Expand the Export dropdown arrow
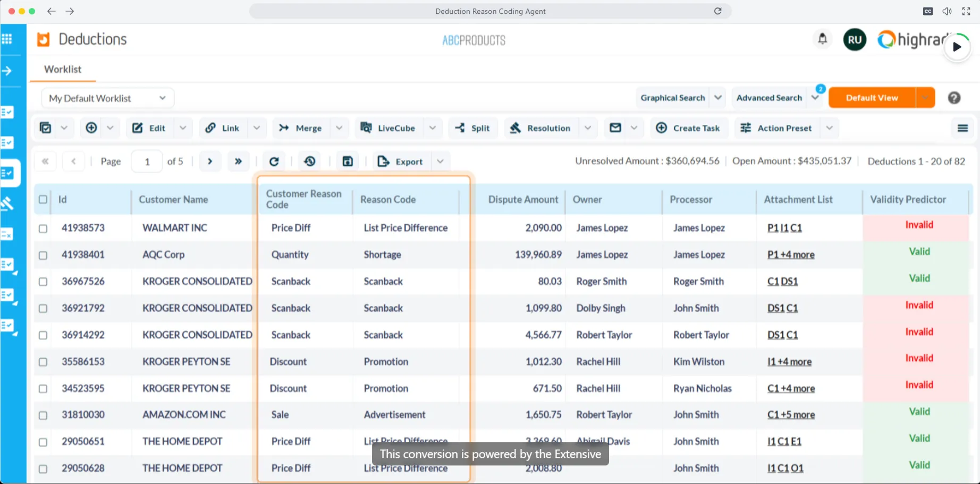The height and width of the screenshot is (484, 980). (440, 162)
